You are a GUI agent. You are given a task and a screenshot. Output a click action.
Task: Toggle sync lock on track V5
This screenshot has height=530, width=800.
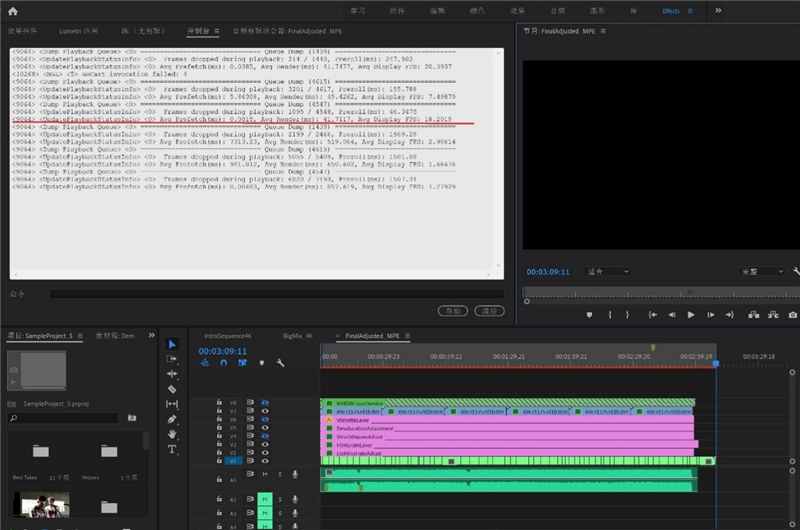(250, 427)
